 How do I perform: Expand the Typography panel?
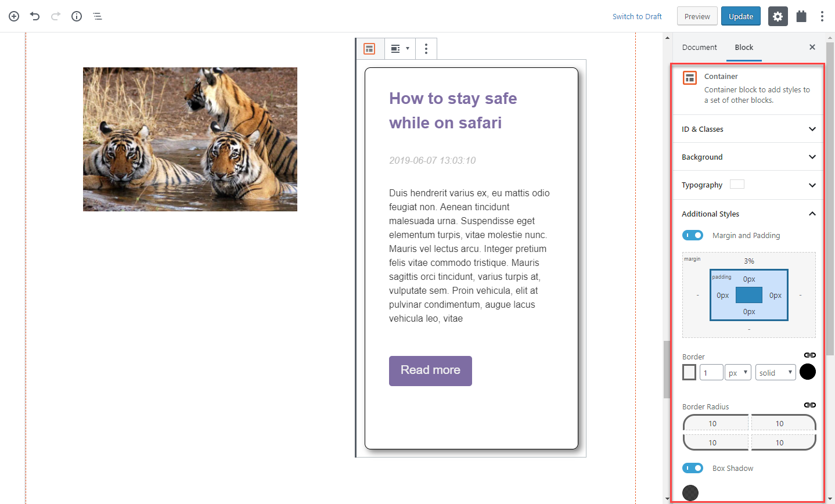748,185
